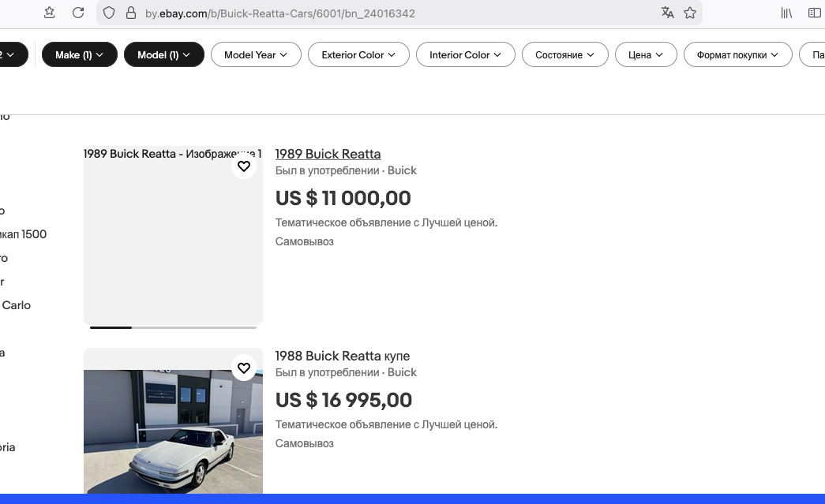Viewport: 825px width, 504px height.
Task: Click the shield tracking protection icon
Action: (109, 13)
